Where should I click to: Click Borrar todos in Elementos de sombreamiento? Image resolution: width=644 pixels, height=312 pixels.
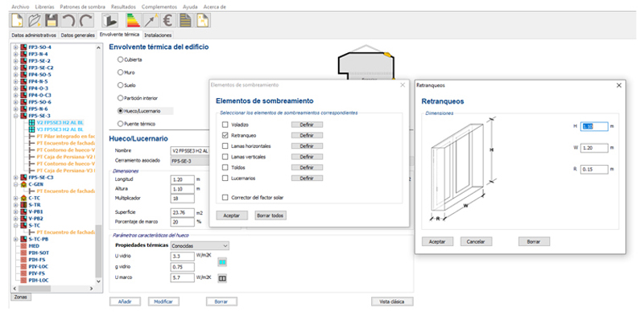[x=270, y=216]
